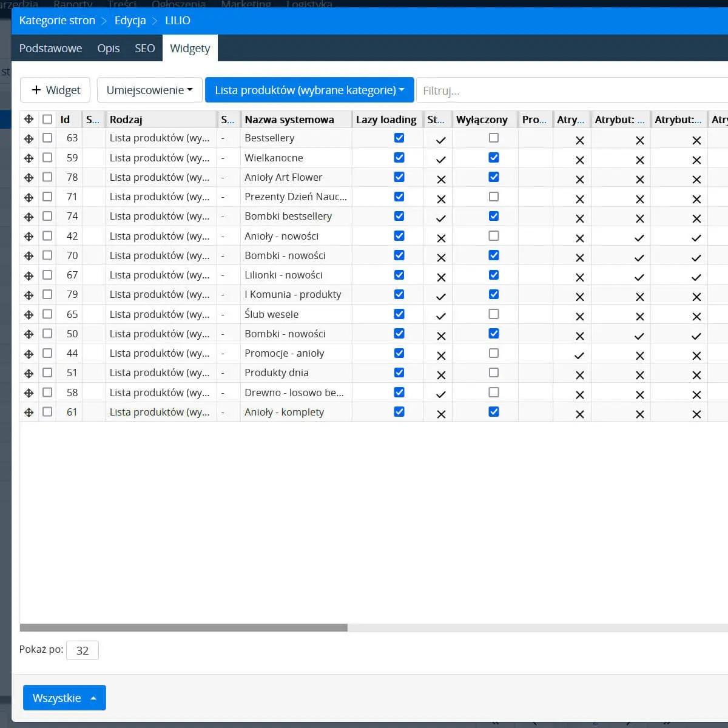Click move handle of Produkty dnia row
The height and width of the screenshot is (728, 728).
point(29,374)
